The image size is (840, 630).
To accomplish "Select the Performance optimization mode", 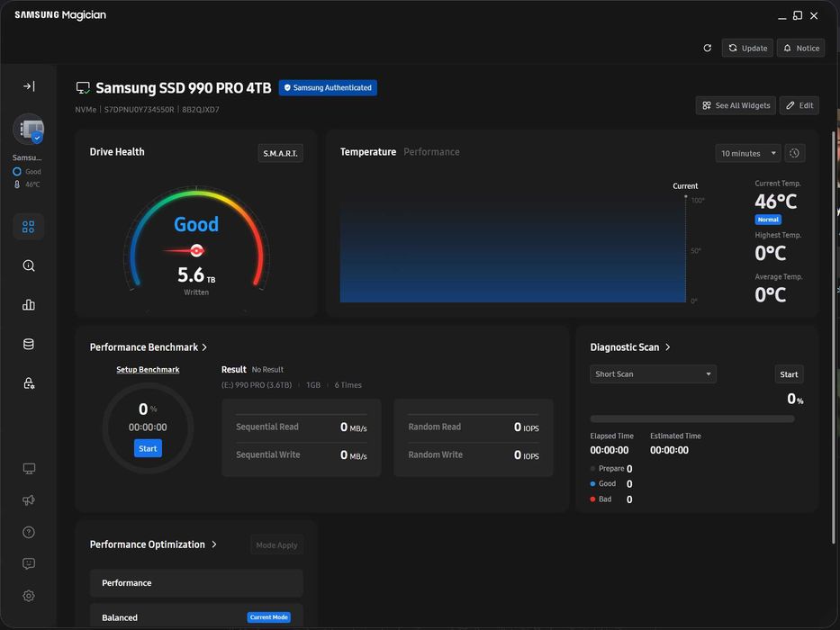I will (196, 583).
